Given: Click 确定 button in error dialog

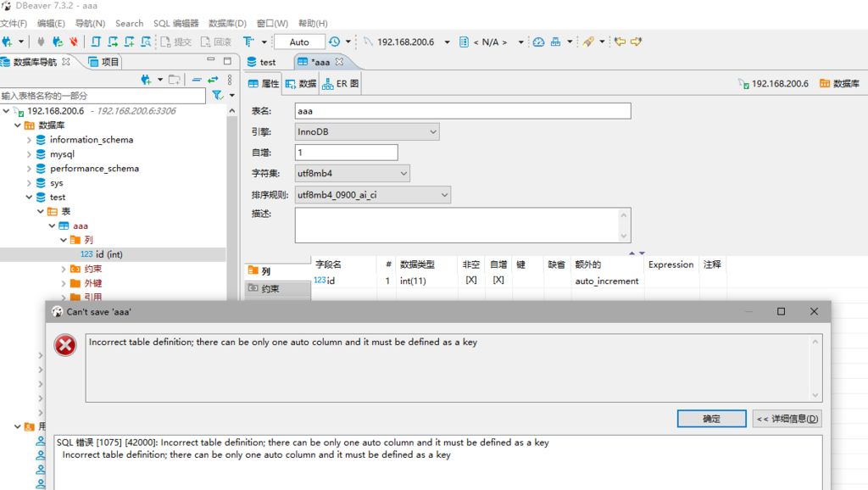Looking at the screenshot, I should [711, 419].
